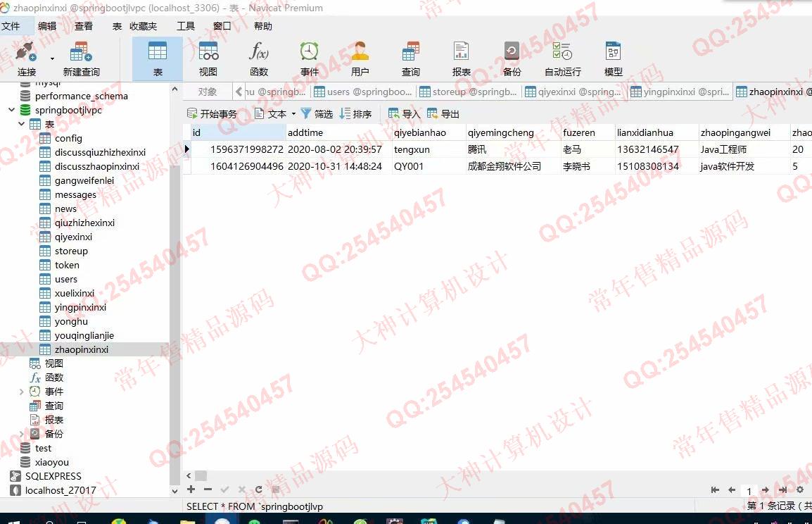This screenshot has height=524, width=812.
Task: Click the refresh records icon
Action: coord(258,489)
